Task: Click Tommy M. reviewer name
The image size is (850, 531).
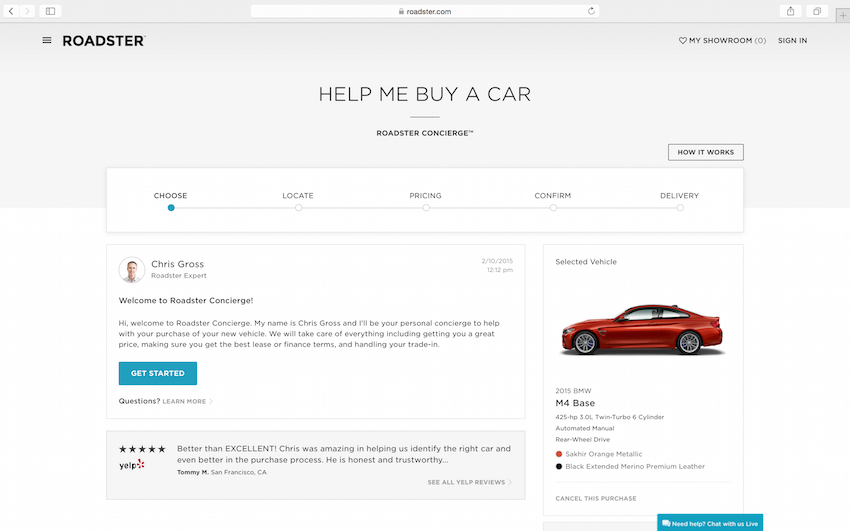Action: (x=192, y=472)
